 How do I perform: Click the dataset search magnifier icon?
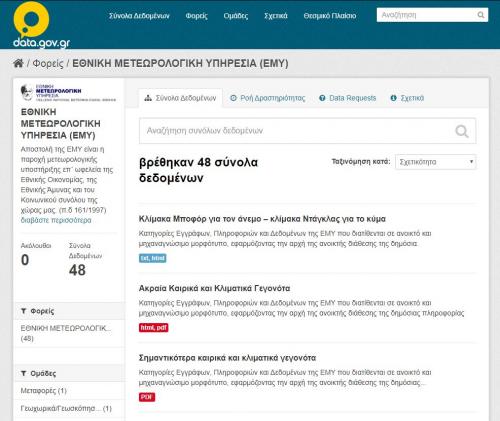(x=462, y=131)
